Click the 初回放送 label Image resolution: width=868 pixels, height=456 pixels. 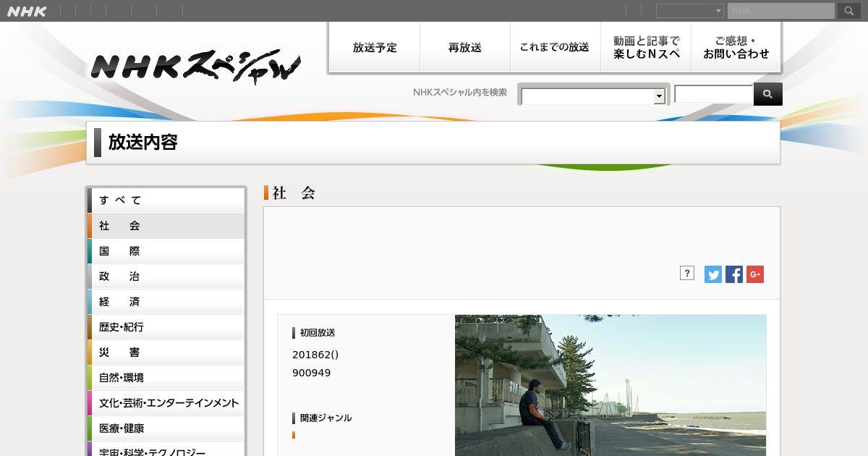coord(318,333)
